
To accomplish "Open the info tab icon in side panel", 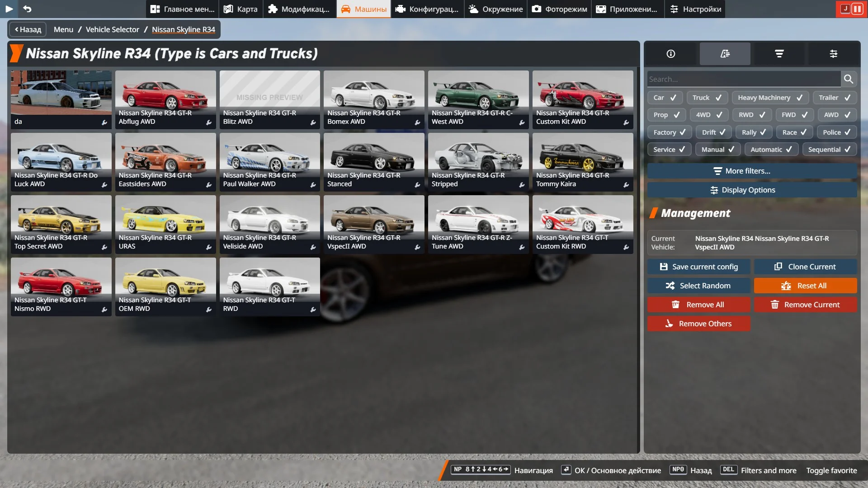I will (x=671, y=54).
